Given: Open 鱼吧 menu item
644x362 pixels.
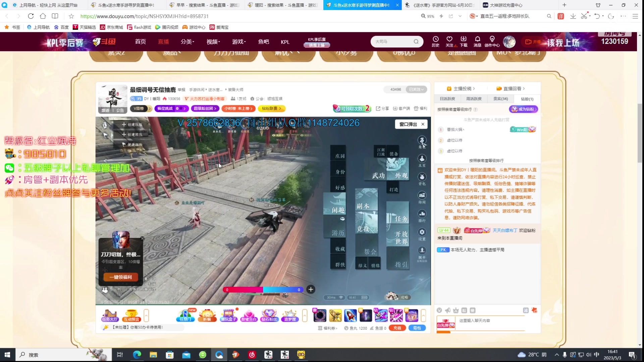Looking at the screenshot, I should pos(264,42).
